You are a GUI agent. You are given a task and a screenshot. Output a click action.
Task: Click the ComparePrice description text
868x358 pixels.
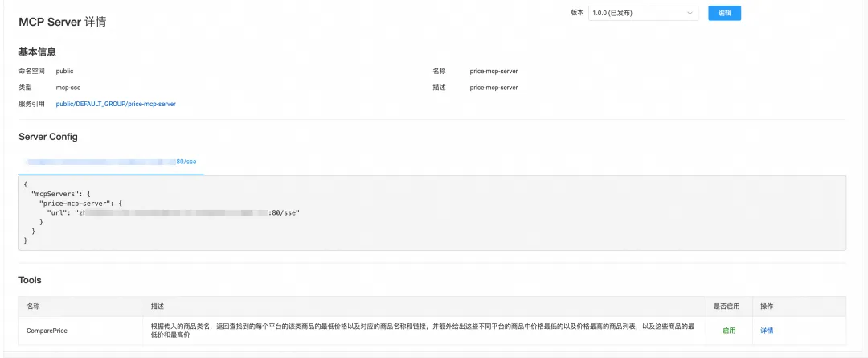pyautogui.click(x=423, y=331)
